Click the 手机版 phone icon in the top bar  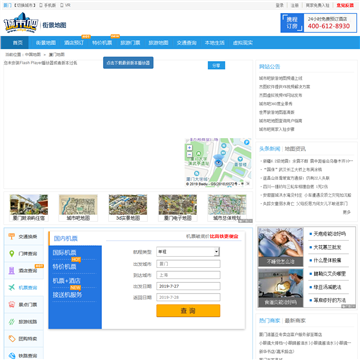[x=41, y=5]
